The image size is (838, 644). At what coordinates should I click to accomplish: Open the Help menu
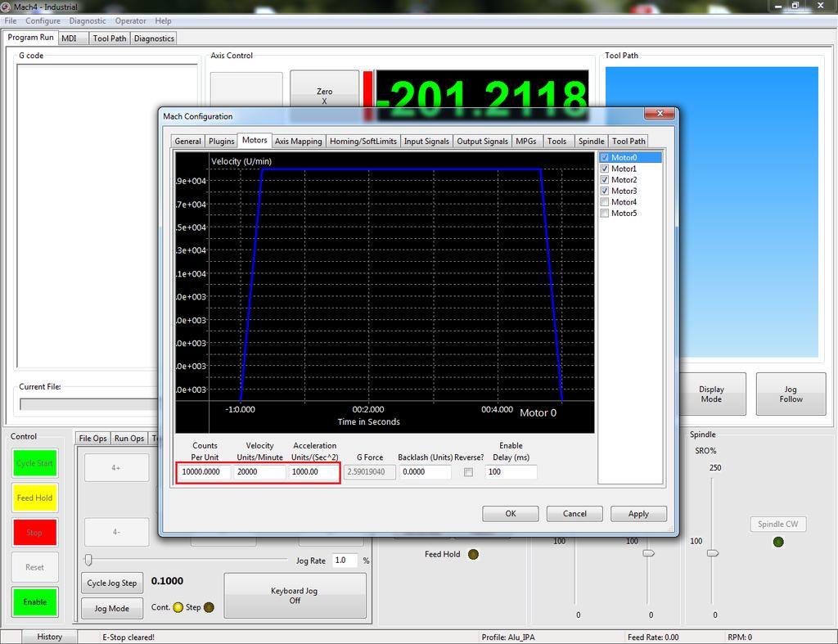163,20
